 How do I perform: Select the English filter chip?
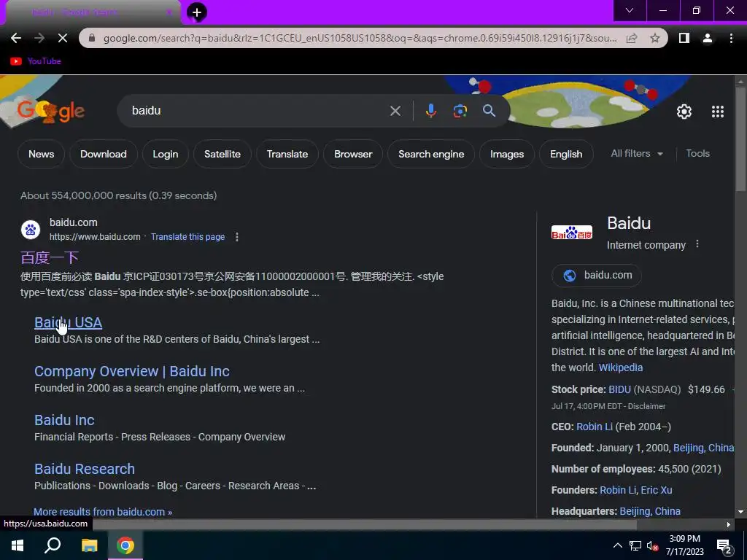coord(566,154)
